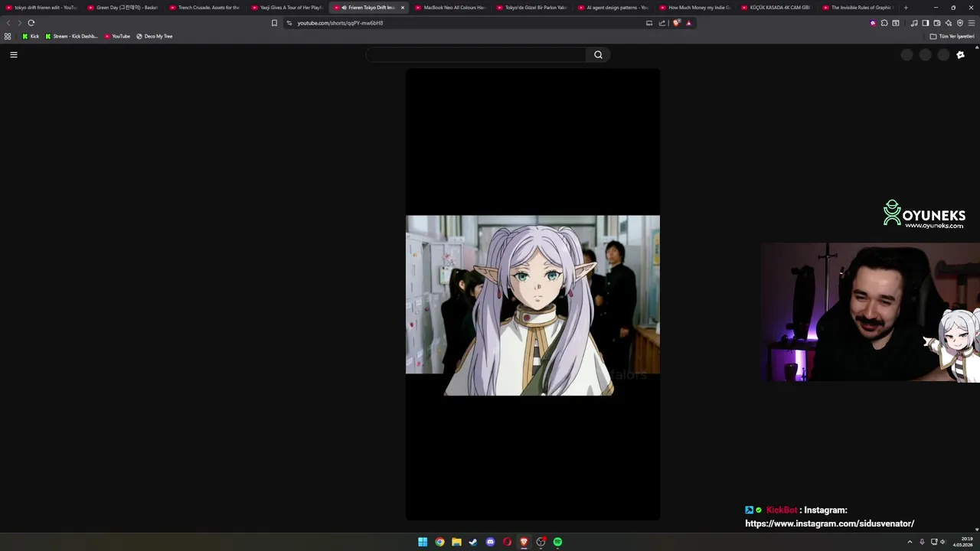
Task: Open File Explorer from the taskbar
Action: [x=456, y=542]
